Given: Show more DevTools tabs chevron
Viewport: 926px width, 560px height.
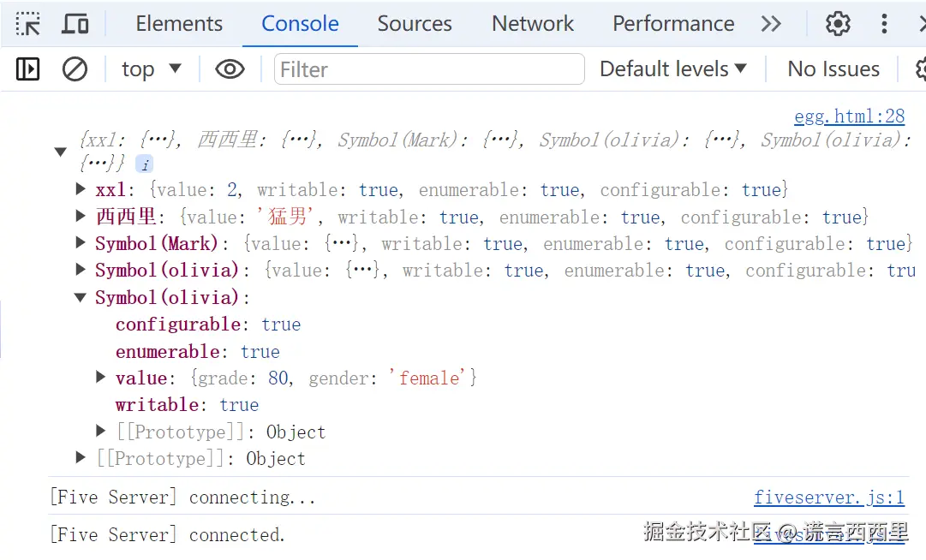Looking at the screenshot, I should point(771,23).
